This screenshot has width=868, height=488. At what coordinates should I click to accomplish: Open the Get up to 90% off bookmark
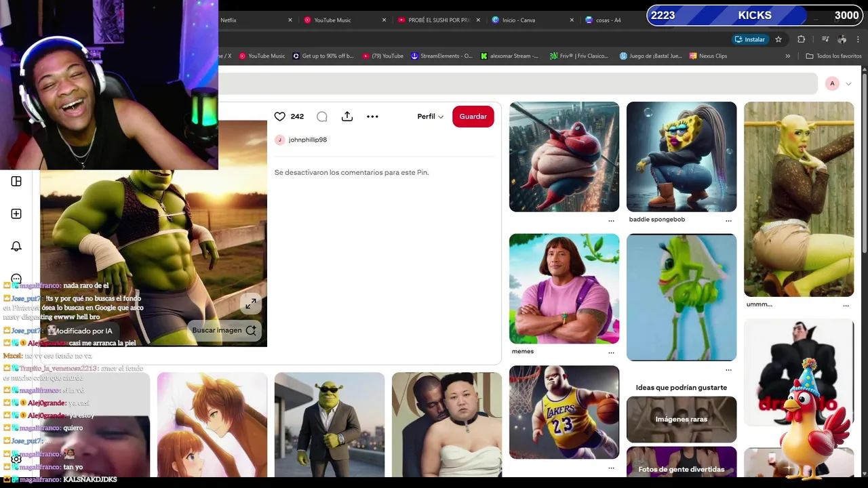pos(323,56)
